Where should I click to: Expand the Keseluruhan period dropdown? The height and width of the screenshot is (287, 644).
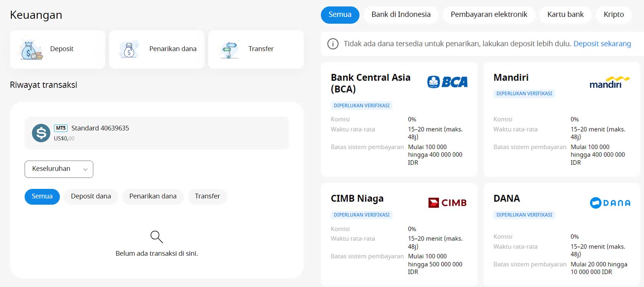tap(59, 169)
